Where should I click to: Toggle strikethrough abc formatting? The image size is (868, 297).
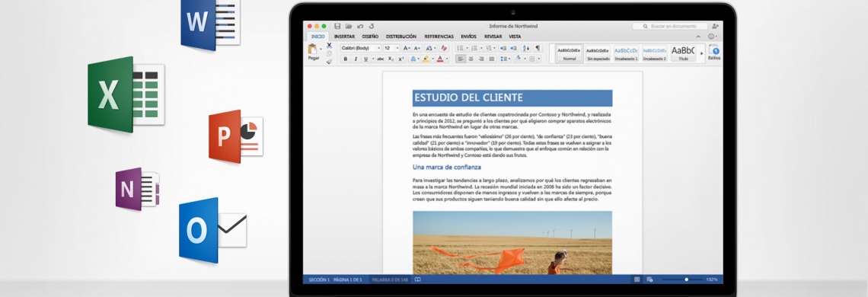[x=380, y=59]
